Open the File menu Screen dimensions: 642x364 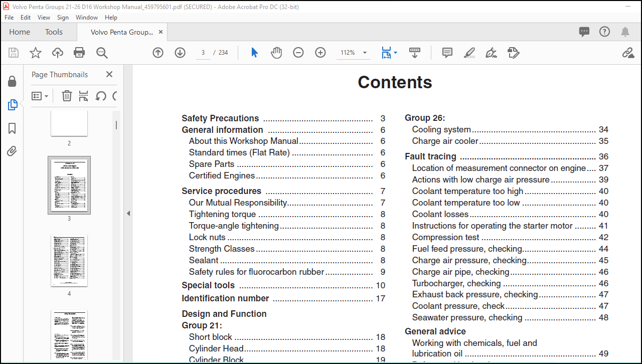coord(9,17)
